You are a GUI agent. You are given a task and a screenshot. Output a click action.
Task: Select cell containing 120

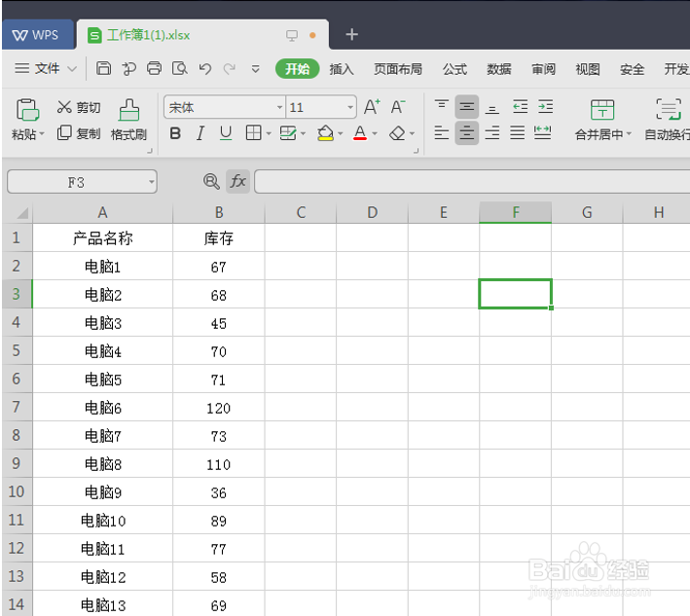tap(219, 408)
